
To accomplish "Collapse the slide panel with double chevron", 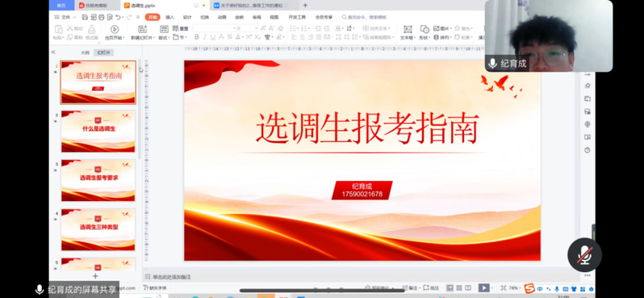I will point(53,52).
